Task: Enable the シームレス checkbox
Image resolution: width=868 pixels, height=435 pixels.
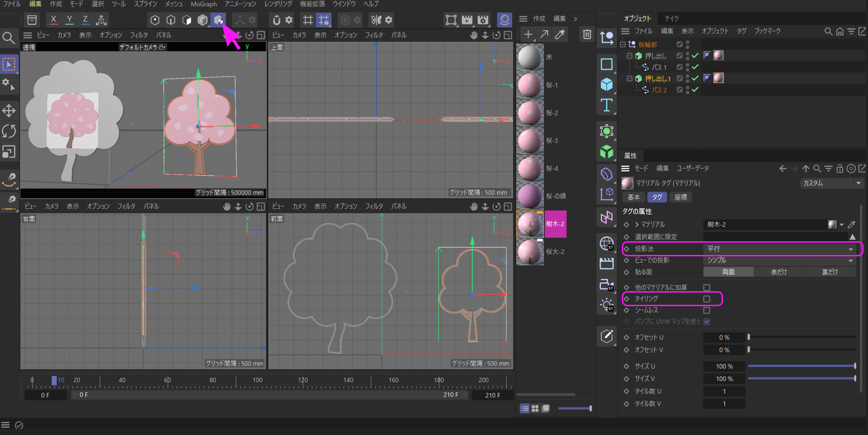Action: [707, 310]
